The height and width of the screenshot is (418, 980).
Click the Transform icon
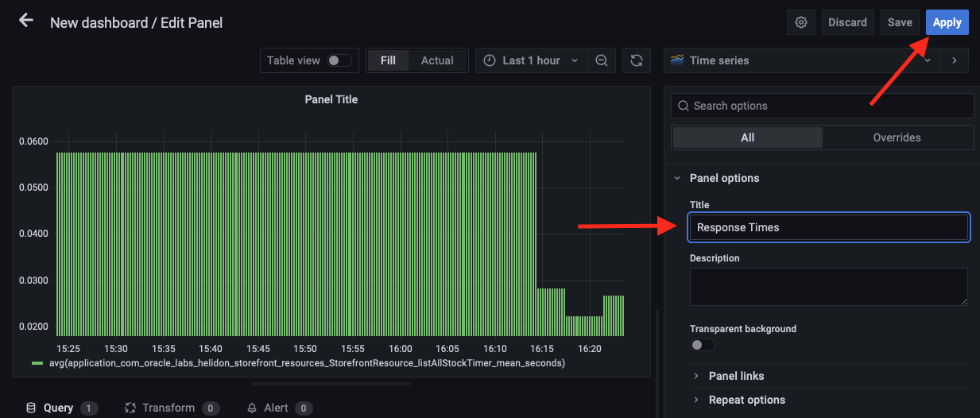pos(130,408)
